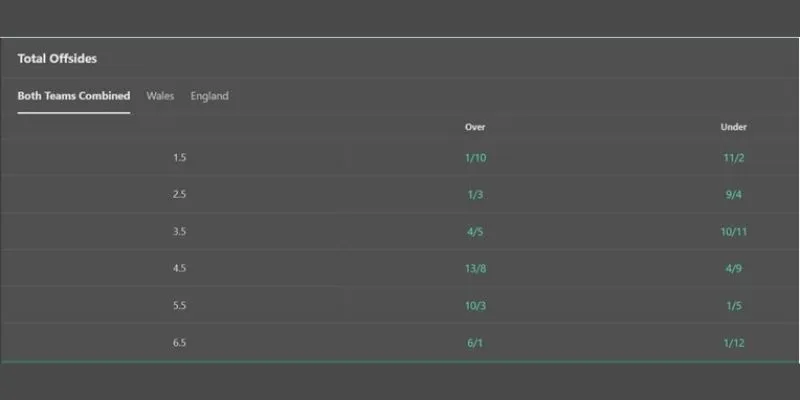Click the Over column header
The height and width of the screenshot is (400, 800).
(x=475, y=127)
